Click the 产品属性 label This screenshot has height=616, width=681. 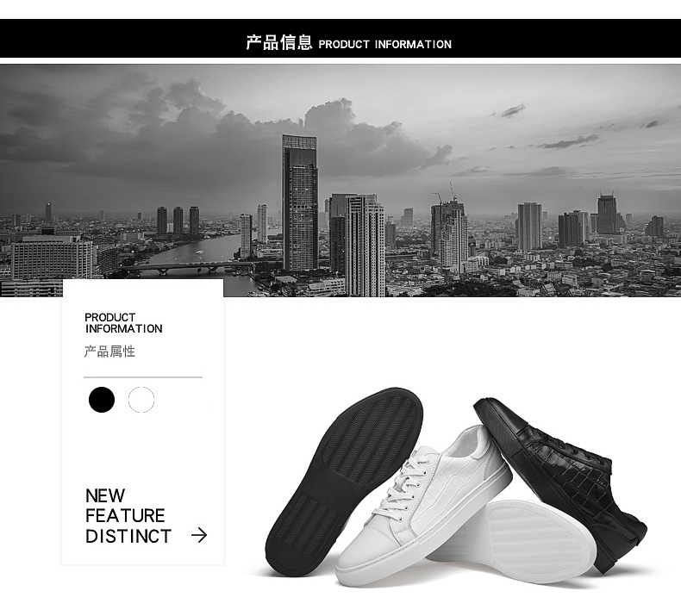pyautogui.click(x=109, y=352)
